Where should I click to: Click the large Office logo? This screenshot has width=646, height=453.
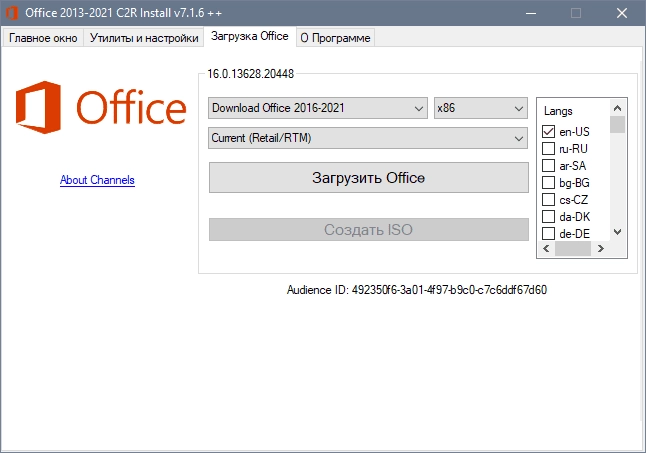click(101, 107)
